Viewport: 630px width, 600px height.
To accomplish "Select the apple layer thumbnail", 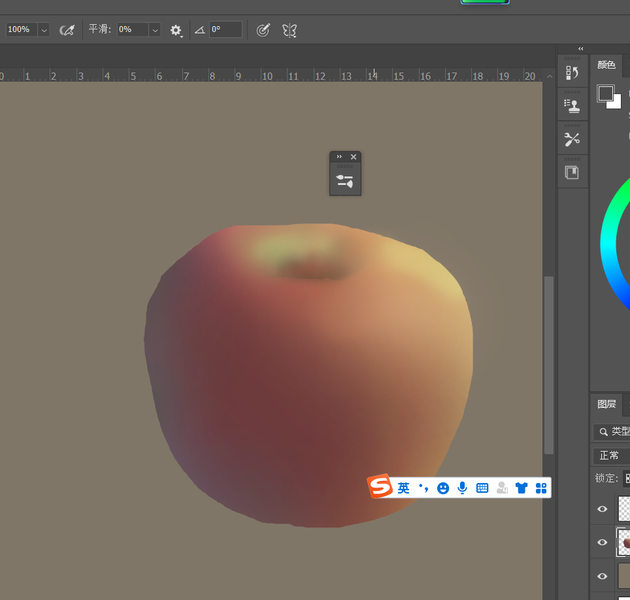I will click(624, 542).
